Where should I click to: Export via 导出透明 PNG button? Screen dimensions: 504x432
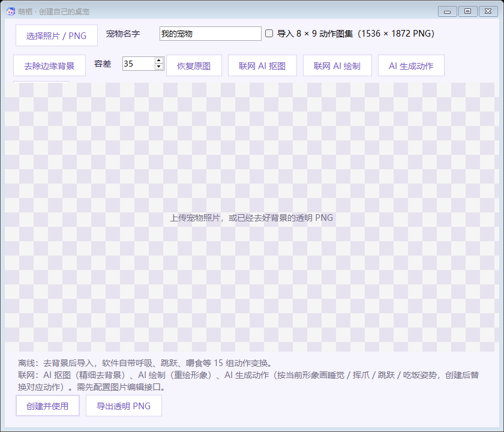pyautogui.click(x=124, y=406)
